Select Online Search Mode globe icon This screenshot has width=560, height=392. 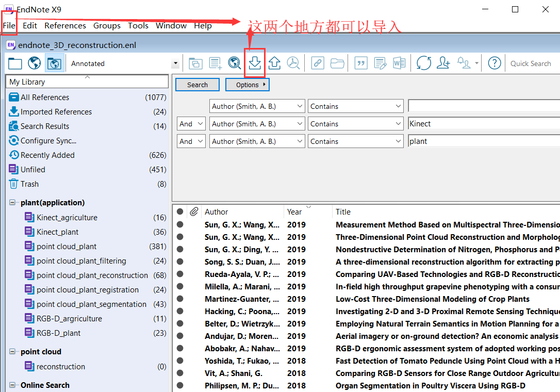[x=34, y=63]
